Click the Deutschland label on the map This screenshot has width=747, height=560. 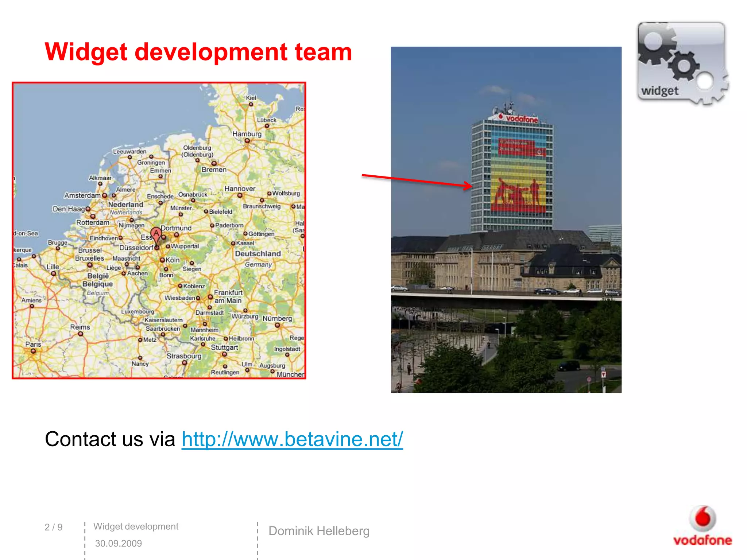(x=258, y=253)
